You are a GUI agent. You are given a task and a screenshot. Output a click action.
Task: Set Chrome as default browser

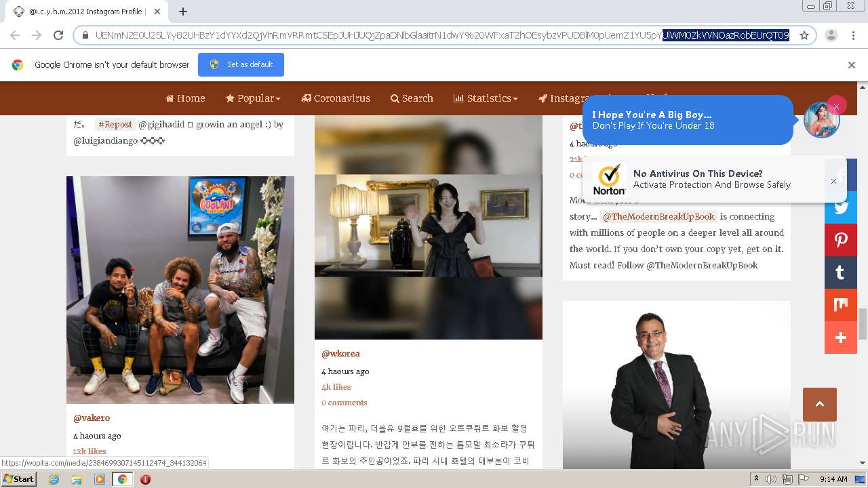tap(241, 64)
